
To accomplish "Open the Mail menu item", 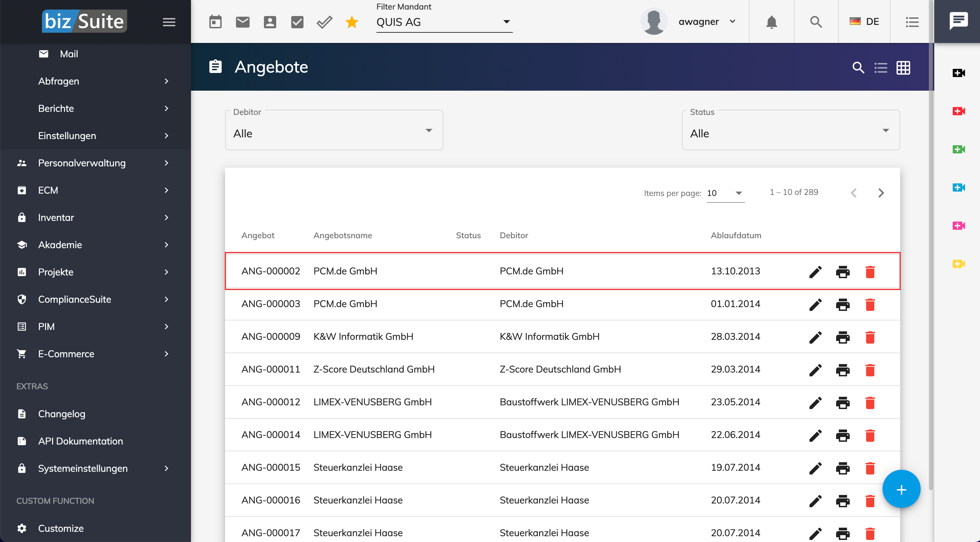I will coord(95,54).
